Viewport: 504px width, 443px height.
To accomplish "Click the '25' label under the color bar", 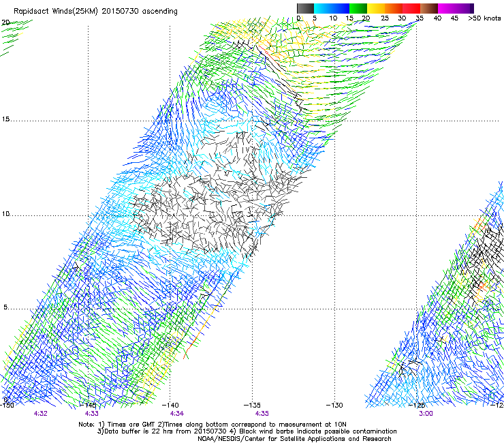I will tap(385, 18).
